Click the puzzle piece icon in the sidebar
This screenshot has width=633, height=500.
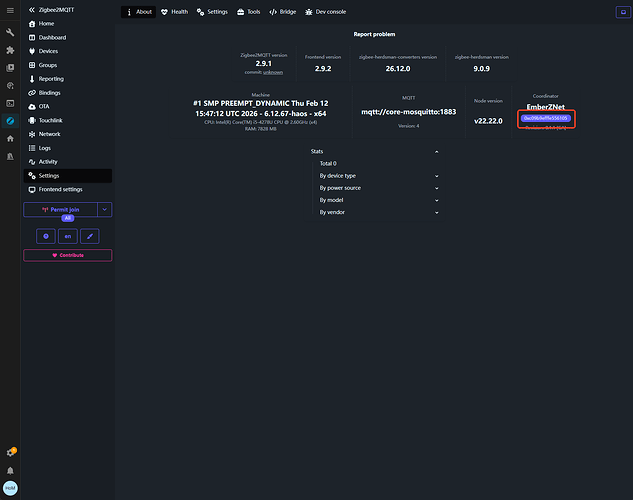pyautogui.click(x=10, y=50)
